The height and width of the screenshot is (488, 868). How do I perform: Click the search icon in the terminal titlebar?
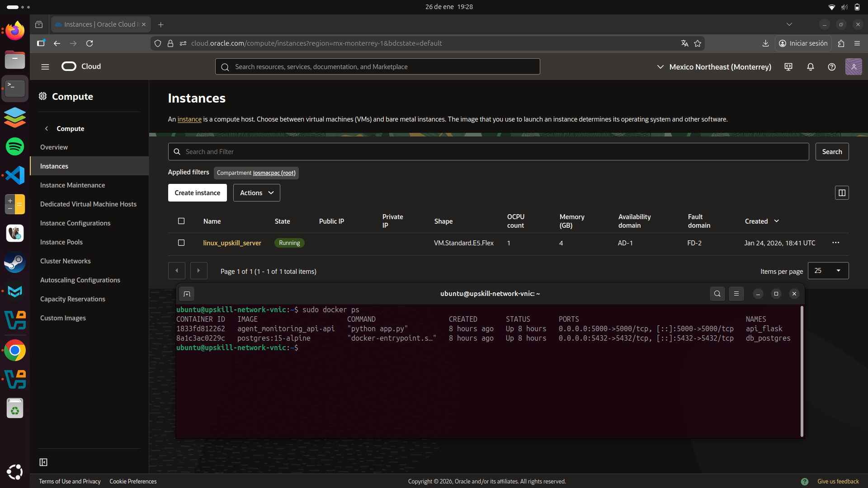tap(717, 294)
